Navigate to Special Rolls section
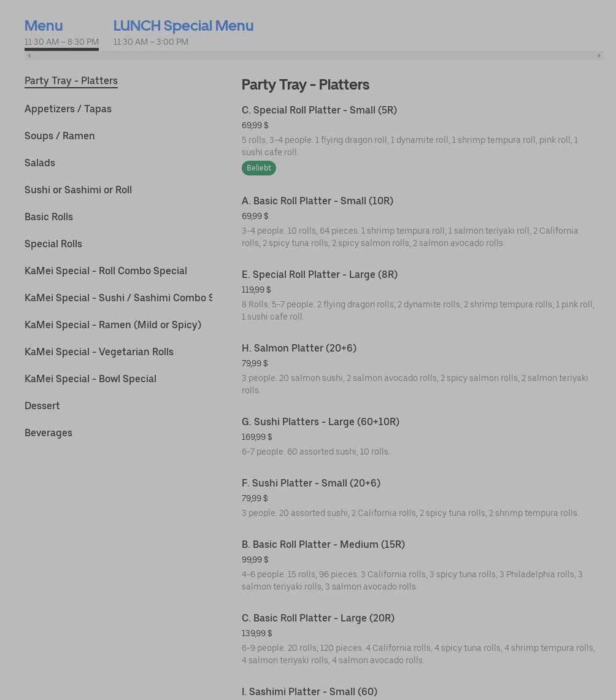Image resolution: width=616 pixels, height=700 pixels. 53,244
